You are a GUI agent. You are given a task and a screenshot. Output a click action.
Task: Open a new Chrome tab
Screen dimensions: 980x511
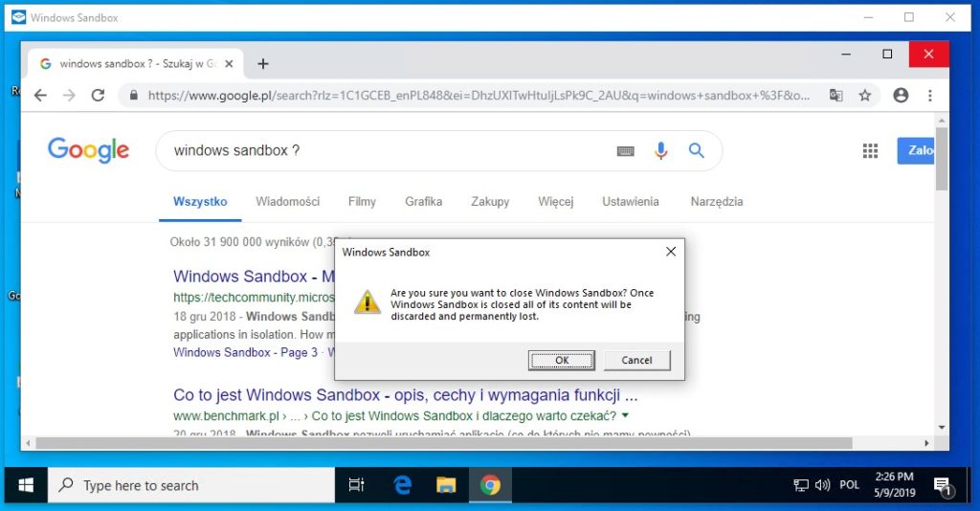click(263, 64)
